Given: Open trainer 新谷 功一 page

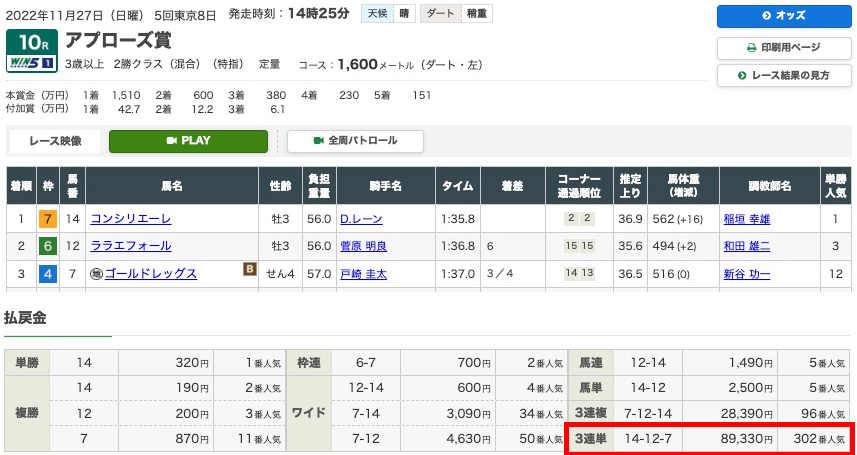Looking at the screenshot, I should point(747,274).
